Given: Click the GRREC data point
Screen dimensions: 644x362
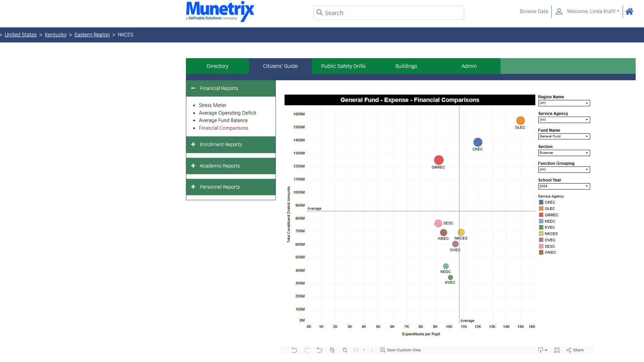Looking at the screenshot, I should point(439,160).
